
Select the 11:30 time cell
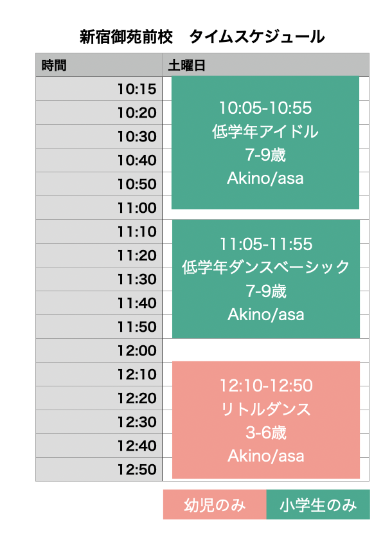pos(98,280)
